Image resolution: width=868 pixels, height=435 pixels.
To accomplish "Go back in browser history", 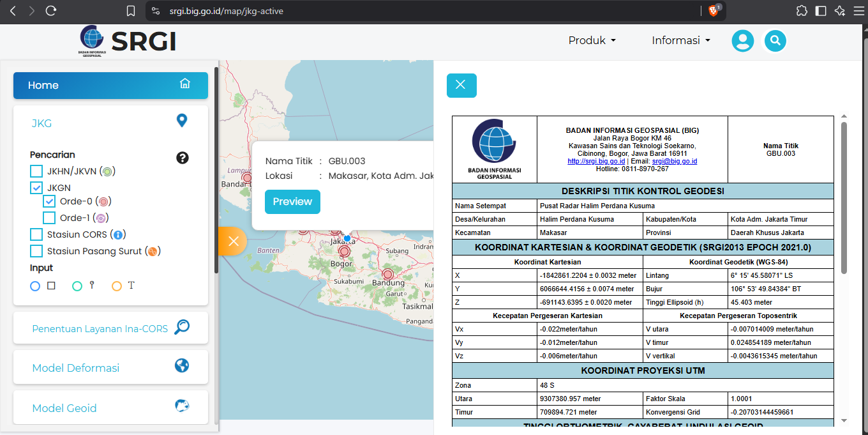I will coord(13,11).
